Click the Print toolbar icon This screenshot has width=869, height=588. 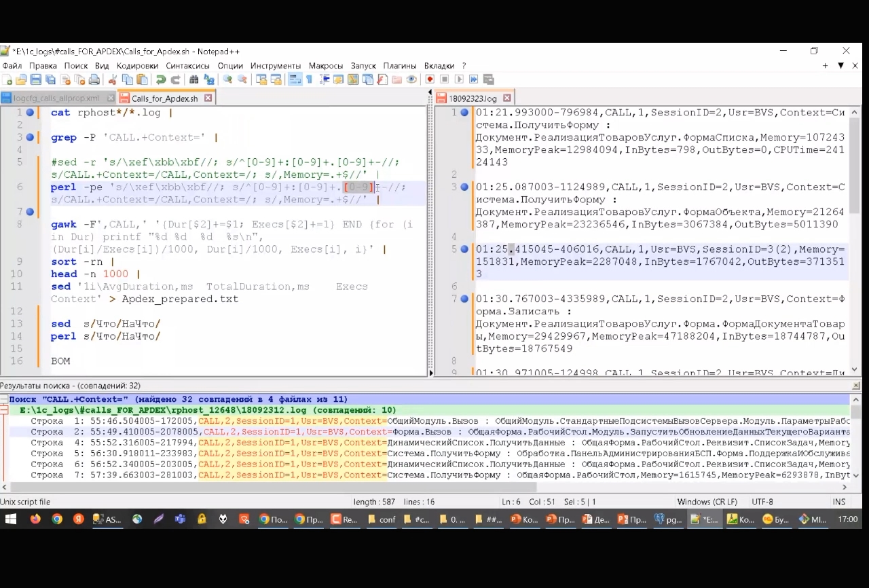pos(94,79)
